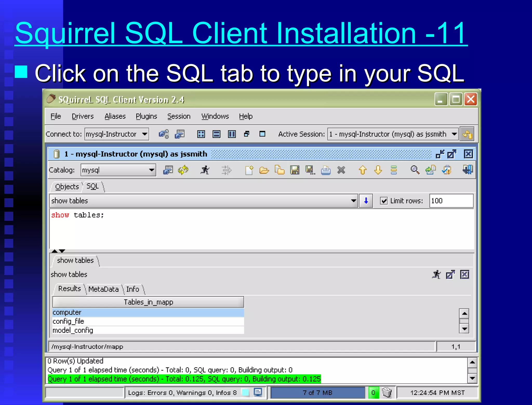532x405 pixels.
Task: Open the Connect to alias dropdown
Action: click(x=145, y=134)
